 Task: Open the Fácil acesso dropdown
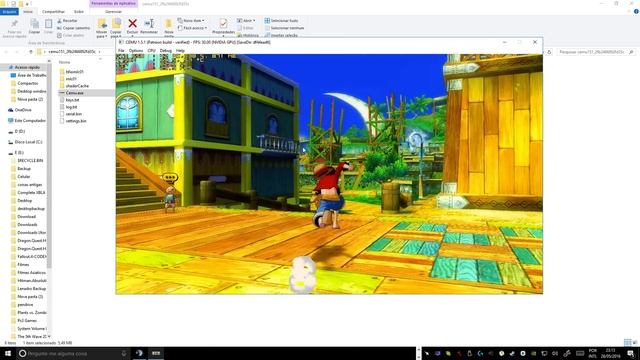pyautogui.click(x=192, y=28)
